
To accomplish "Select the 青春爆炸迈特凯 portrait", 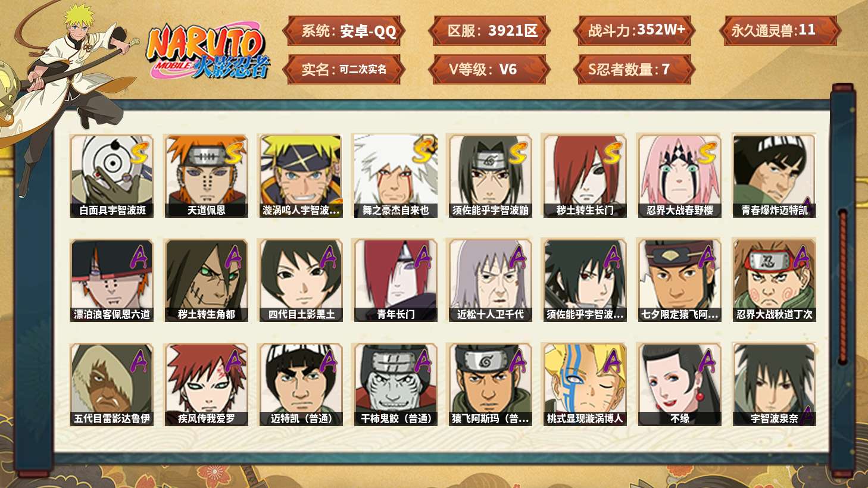I will [774, 176].
